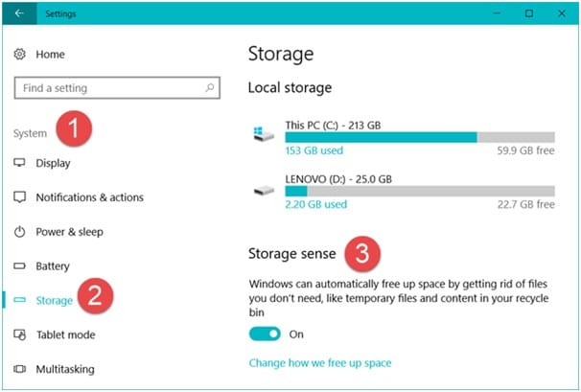Open Change how we free up space
581x392 pixels.
point(320,362)
